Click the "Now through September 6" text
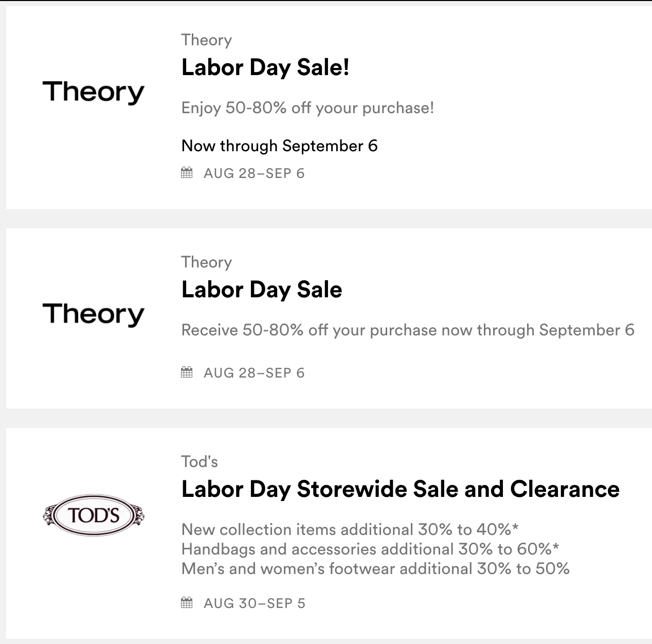This screenshot has width=652, height=644. tap(279, 146)
